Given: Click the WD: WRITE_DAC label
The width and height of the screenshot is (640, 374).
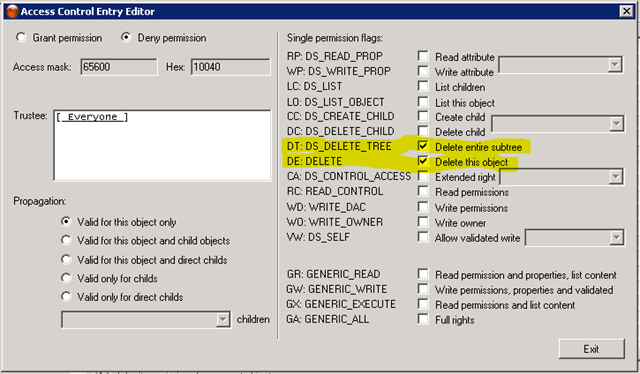Looking at the screenshot, I should [x=326, y=207].
